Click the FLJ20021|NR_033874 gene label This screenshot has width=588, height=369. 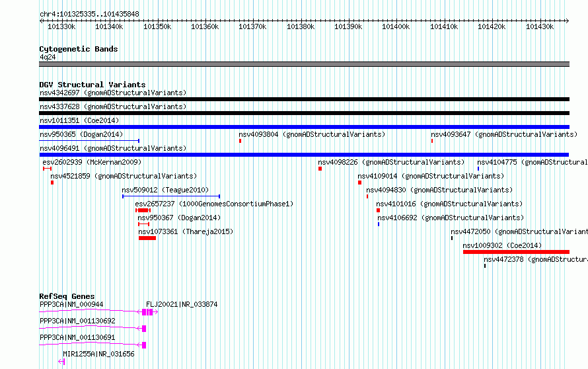[x=182, y=304]
